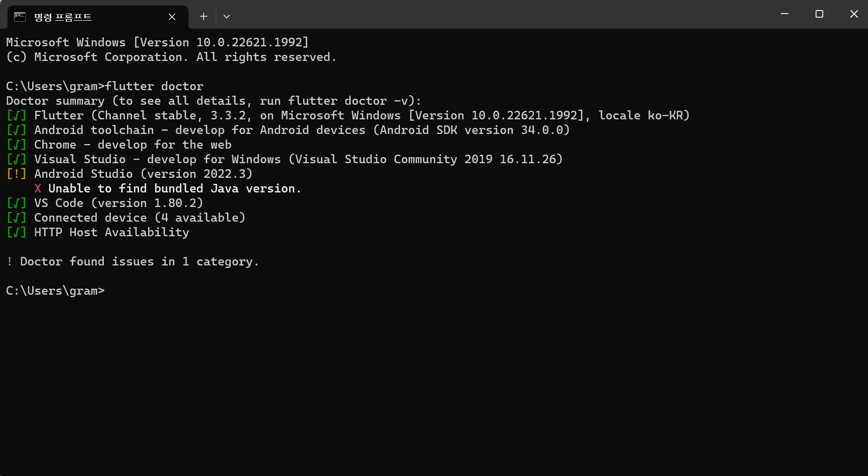This screenshot has height=476, width=868.
Task: Click the 'HTTP Host Availability' line
Action: click(112, 232)
